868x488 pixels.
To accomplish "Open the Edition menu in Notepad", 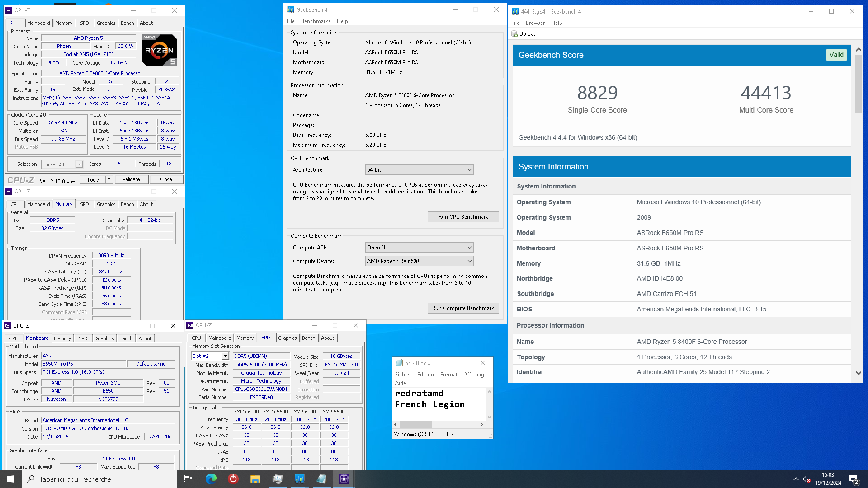I will pyautogui.click(x=425, y=375).
